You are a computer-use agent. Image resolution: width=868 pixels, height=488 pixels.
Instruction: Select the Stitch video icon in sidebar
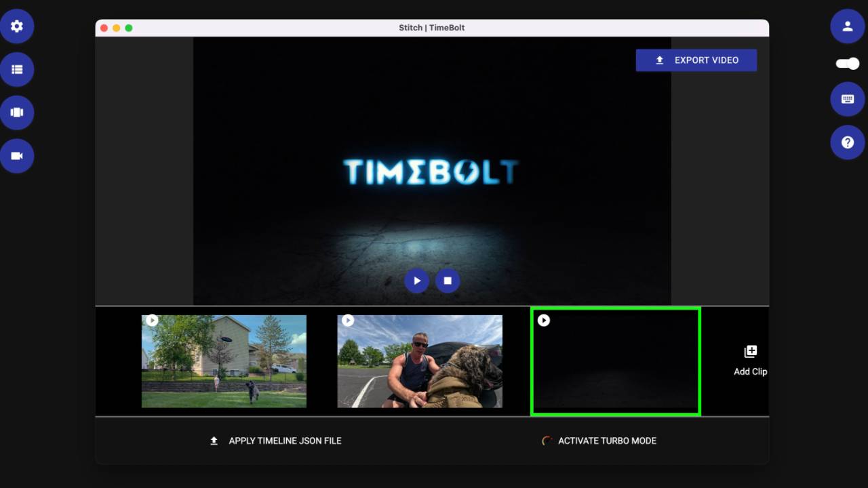coord(17,113)
